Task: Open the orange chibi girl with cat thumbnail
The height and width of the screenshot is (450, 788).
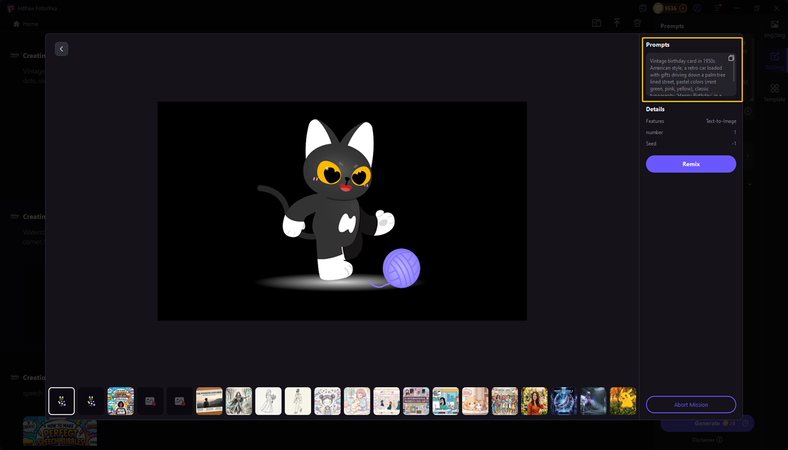Action: point(475,401)
